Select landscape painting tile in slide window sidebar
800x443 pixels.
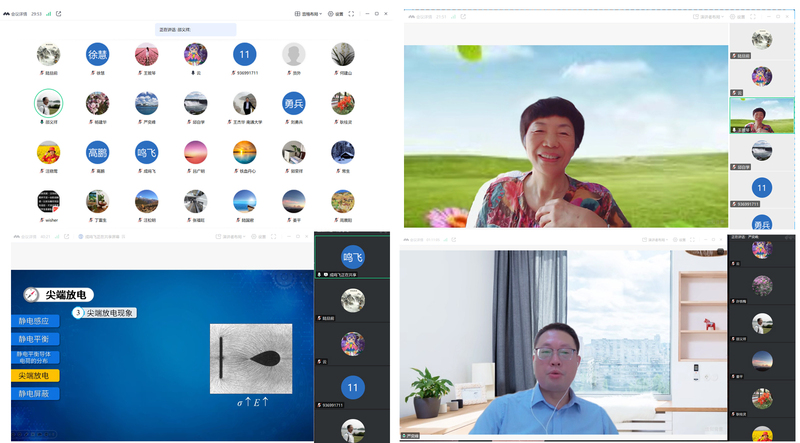tap(352, 300)
